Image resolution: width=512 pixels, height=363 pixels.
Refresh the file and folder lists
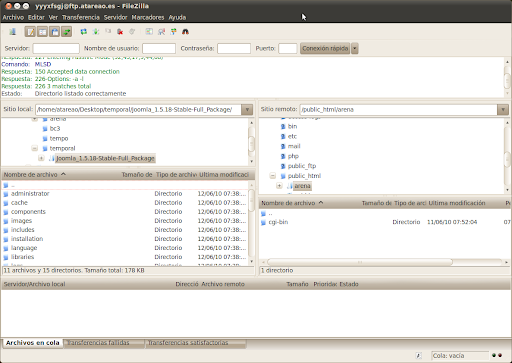click(x=84, y=32)
